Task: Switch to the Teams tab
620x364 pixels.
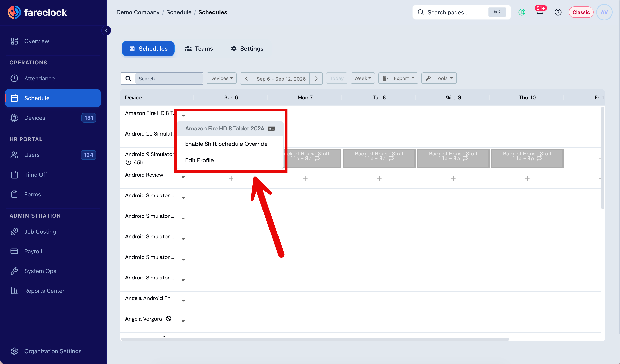Action: click(199, 49)
